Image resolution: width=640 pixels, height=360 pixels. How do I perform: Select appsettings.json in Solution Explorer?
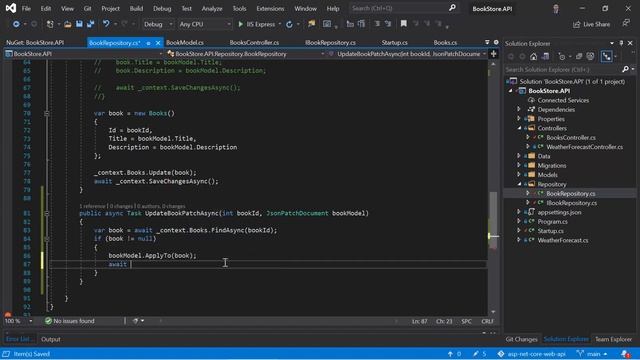[559, 212]
